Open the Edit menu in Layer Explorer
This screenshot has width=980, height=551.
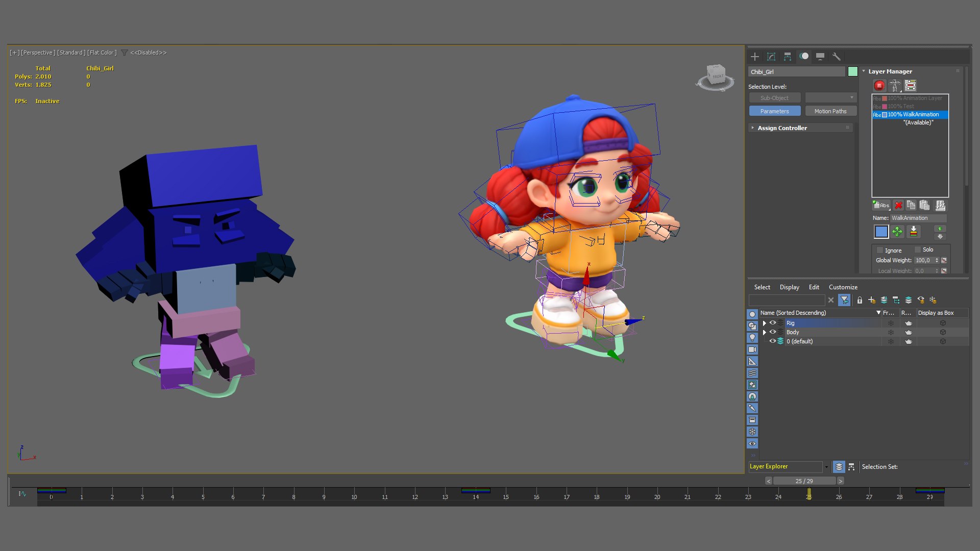tap(814, 287)
